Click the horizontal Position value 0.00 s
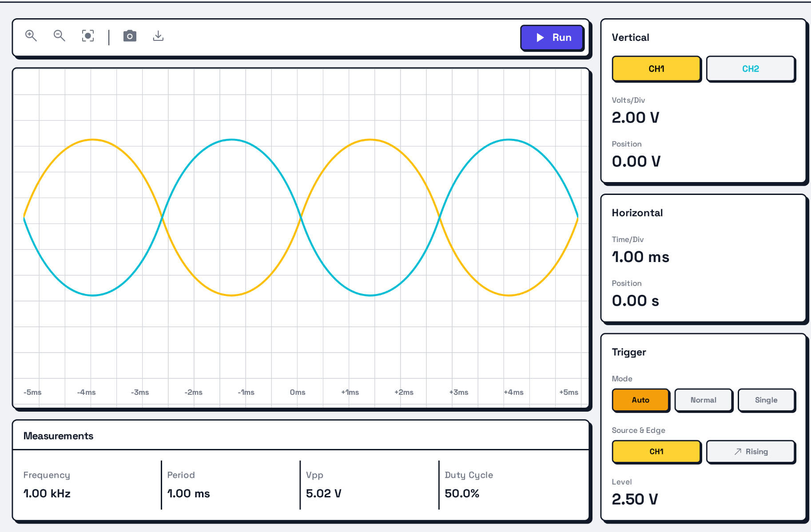The height and width of the screenshot is (532, 811). pyautogui.click(x=635, y=301)
